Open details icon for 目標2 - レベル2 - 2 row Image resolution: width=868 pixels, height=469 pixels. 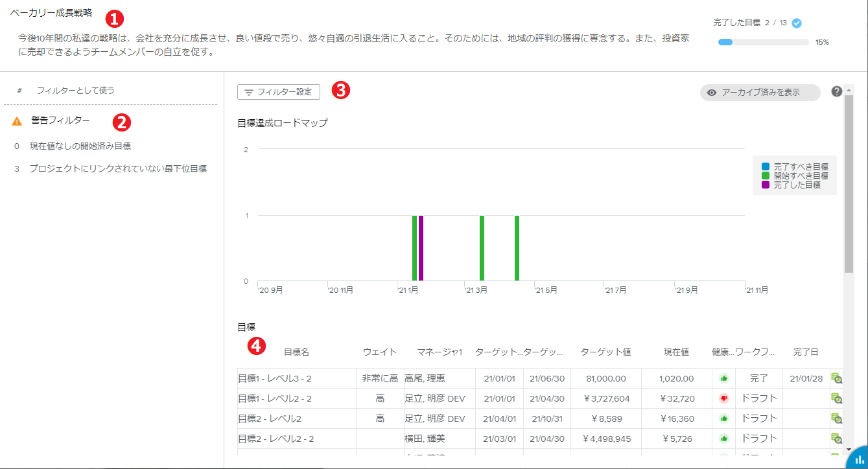[x=837, y=439]
